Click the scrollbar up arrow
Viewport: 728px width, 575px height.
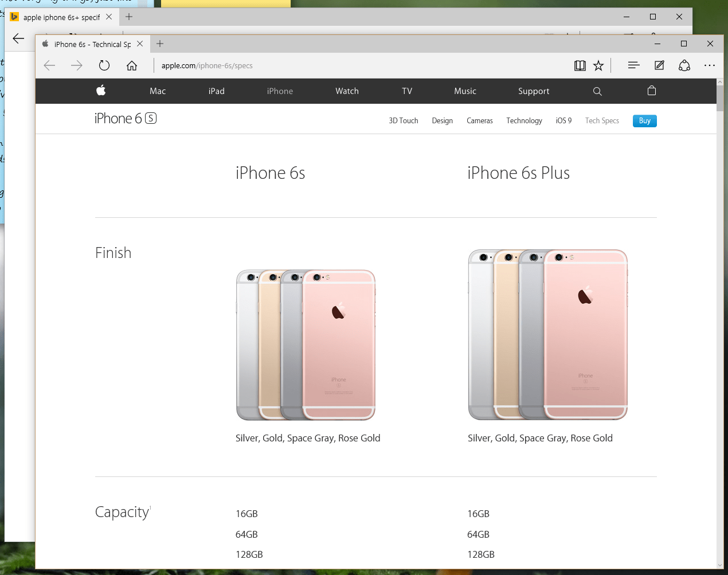720,82
